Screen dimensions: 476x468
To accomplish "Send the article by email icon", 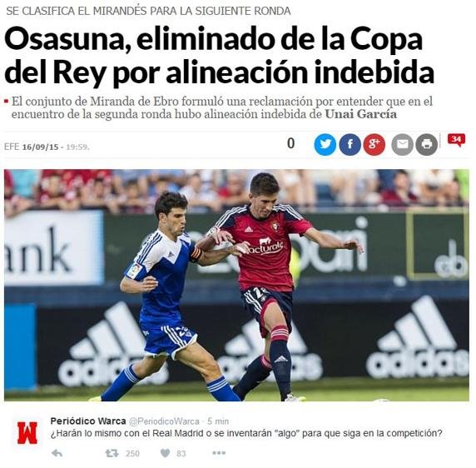I will tap(402, 145).
